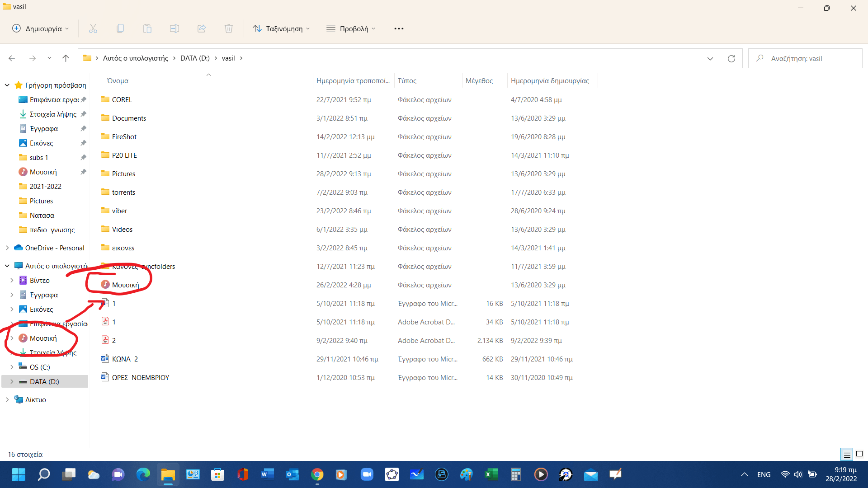The height and width of the screenshot is (488, 868).
Task: Switch to large thumbnails view icon
Action: pos(859,454)
